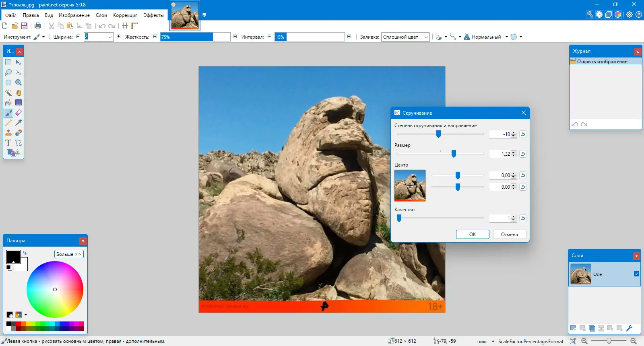Choose the Magic Wand tool
The width and height of the screenshot is (644, 346).
[8, 93]
